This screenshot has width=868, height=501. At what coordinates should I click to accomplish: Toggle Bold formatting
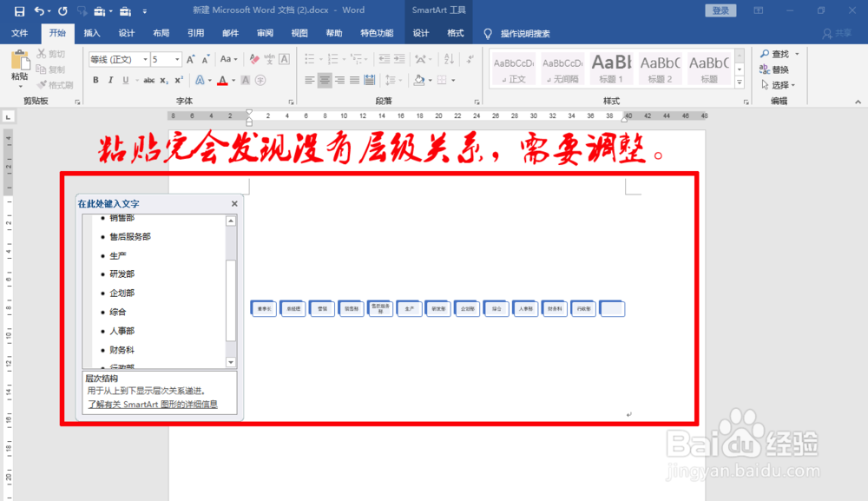[95, 79]
